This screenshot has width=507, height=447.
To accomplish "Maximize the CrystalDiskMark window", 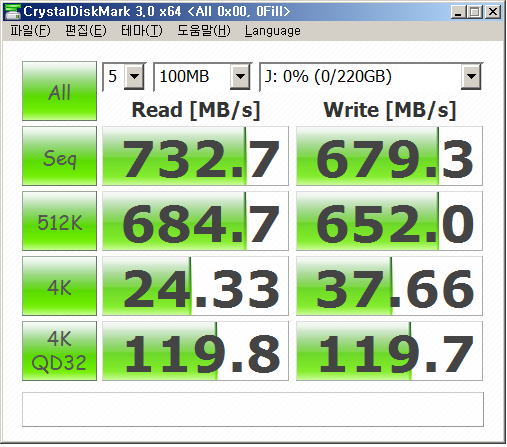I will [x=475, y=12].
